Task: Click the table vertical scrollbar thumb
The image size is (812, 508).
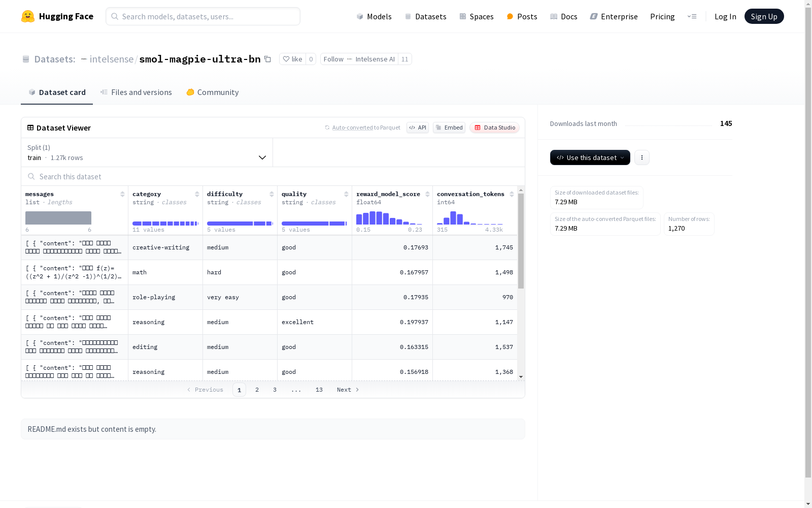Action: [521, 241]
